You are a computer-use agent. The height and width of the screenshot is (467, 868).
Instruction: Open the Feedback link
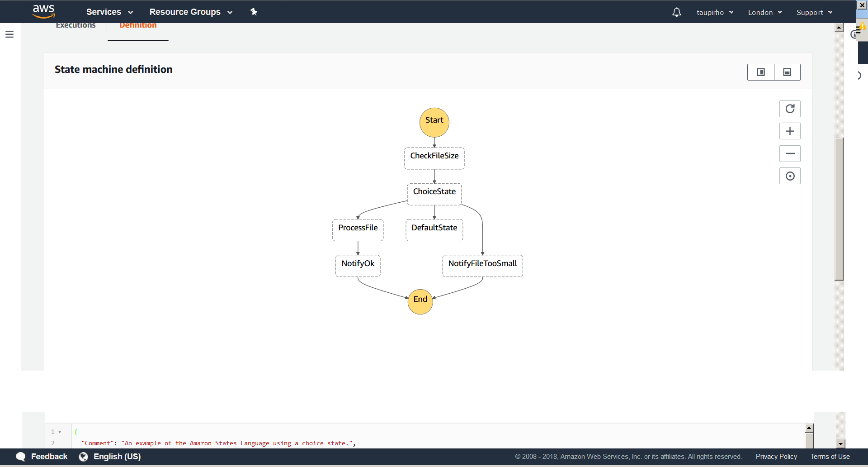(x=49, y=457)
